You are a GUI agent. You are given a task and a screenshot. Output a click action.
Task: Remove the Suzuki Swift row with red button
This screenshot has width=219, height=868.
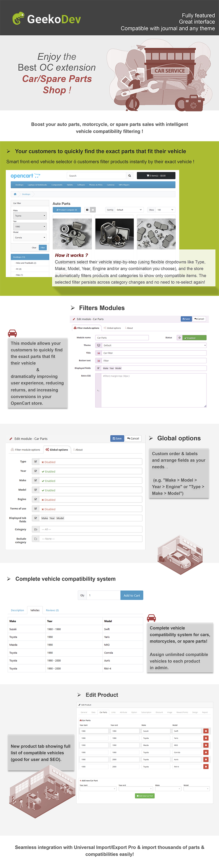[x=206, y=731]
